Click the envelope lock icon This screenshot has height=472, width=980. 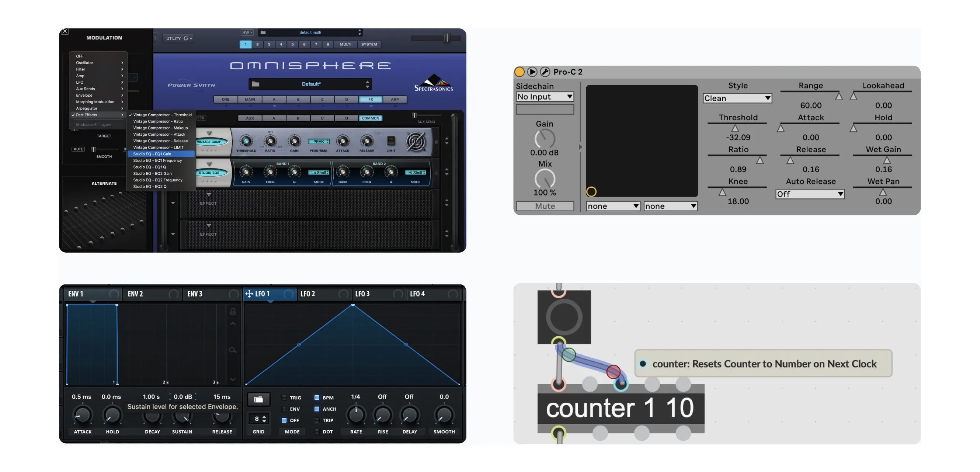(x=233, y=312)
